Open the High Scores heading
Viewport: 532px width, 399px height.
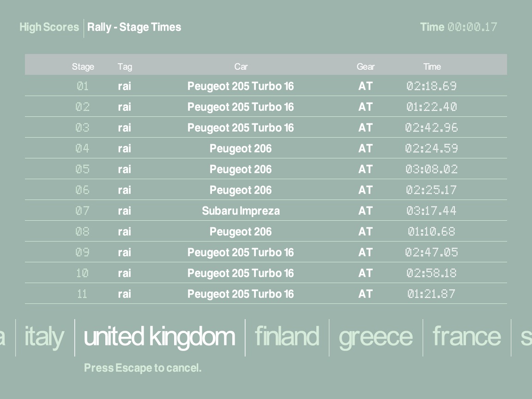[x=49, y=27]
